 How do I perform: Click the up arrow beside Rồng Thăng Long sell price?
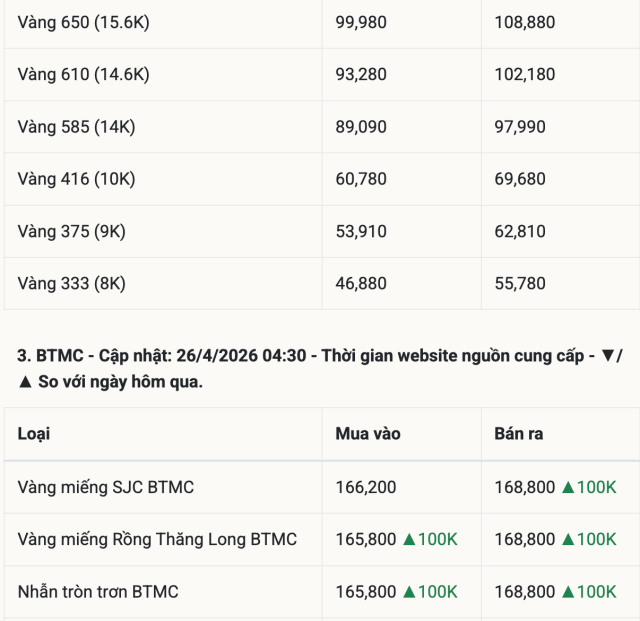coord(568,539)
